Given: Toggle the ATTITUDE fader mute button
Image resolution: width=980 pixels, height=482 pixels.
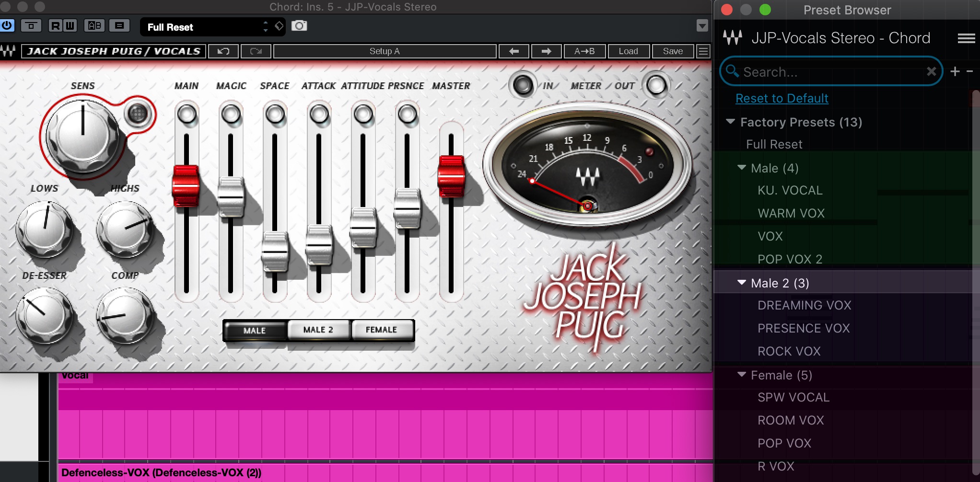Looking at the screenshot, I should (363, 115).
